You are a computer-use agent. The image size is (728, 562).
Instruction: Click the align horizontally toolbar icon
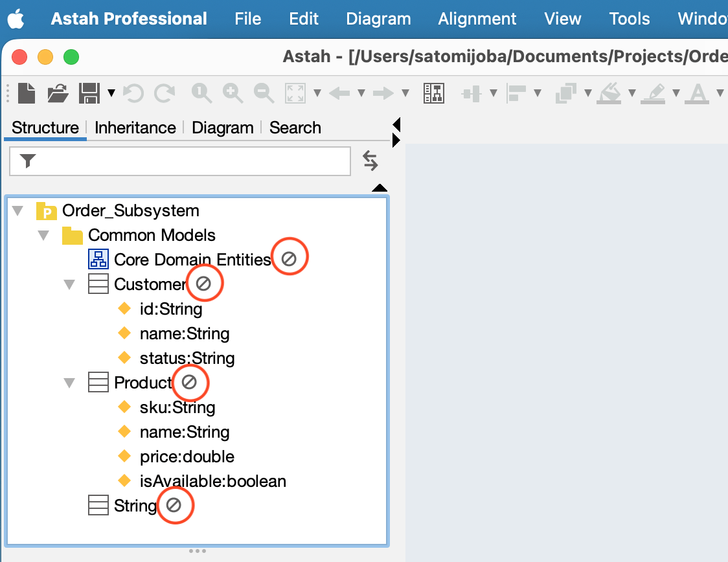point(472,93)
